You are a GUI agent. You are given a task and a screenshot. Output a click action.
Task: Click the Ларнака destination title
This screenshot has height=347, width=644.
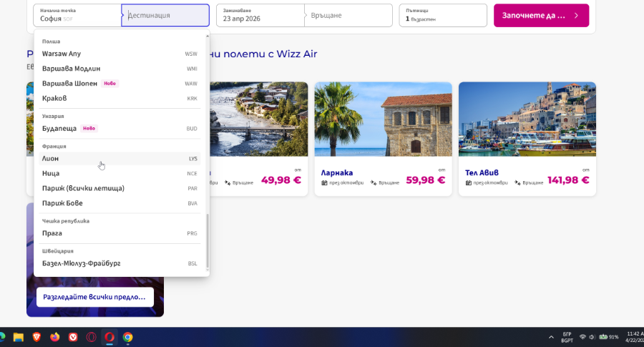point(337,173)
